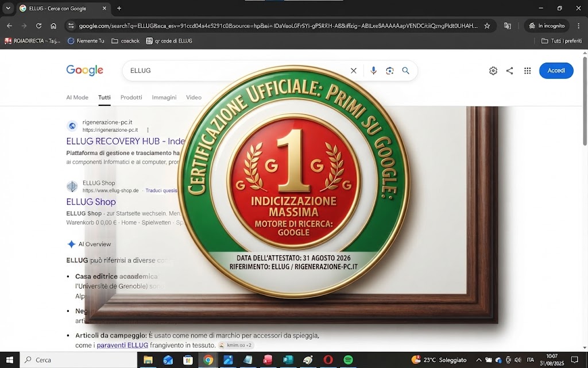Select the ELLUG - Cerca con Google tab
The width and height of the screenshot is (588, 368).
(63, 8)
